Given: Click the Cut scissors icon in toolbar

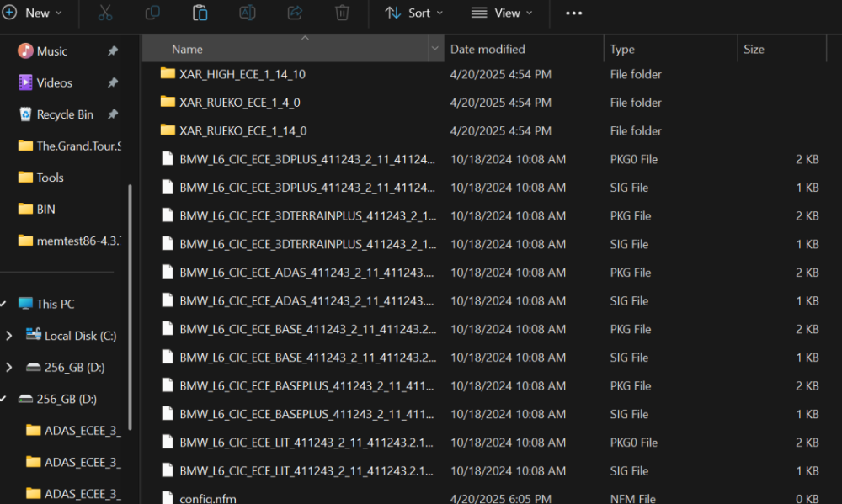Looking at the screenshot, I should tap(104, 13).
